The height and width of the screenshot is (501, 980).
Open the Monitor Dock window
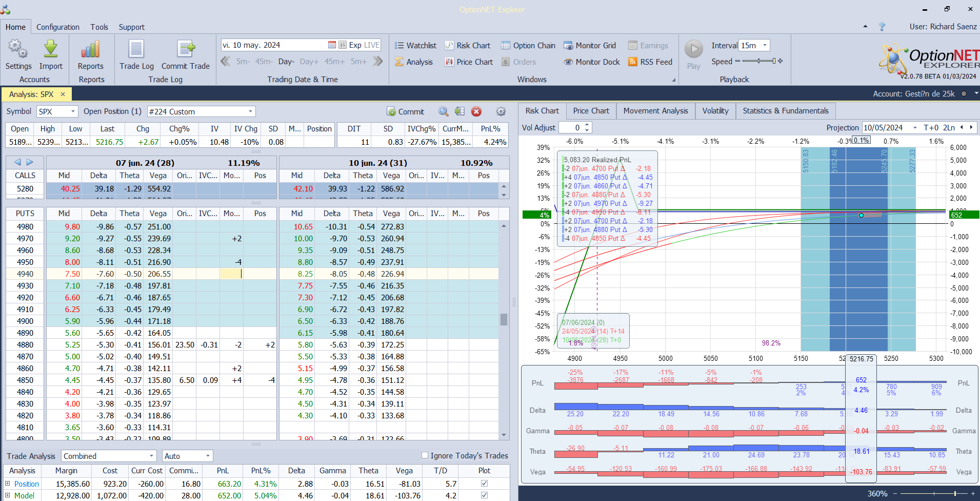tap(592, 62)
